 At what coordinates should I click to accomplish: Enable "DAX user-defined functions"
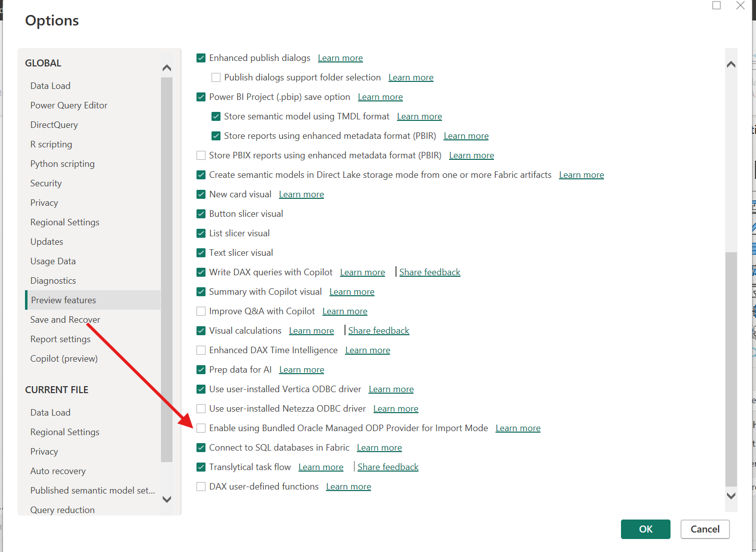click(x=201, y=486)
